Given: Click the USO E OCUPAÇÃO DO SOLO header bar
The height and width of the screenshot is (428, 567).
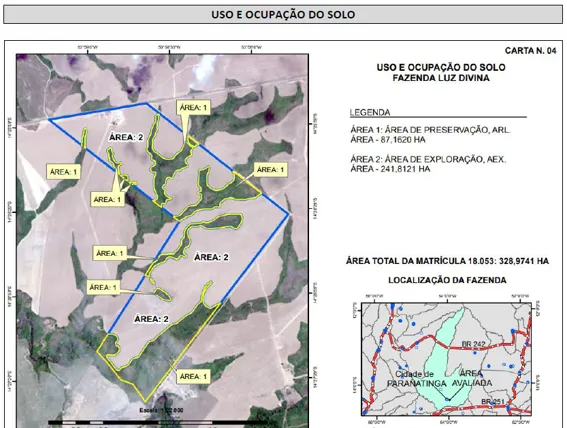Looking at the screenshot, I should (x=283, y=14).
